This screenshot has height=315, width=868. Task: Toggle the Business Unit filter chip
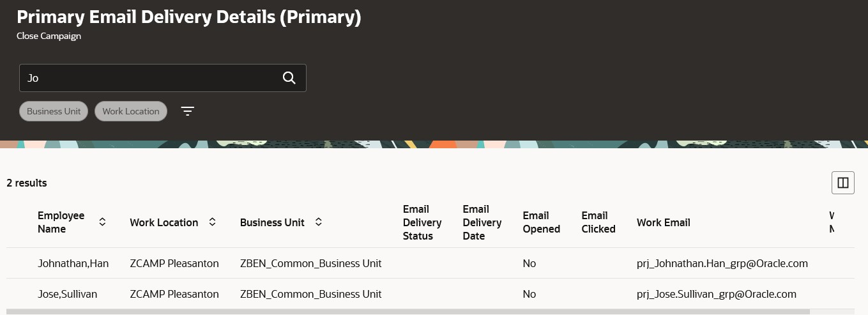pos(54,111)
